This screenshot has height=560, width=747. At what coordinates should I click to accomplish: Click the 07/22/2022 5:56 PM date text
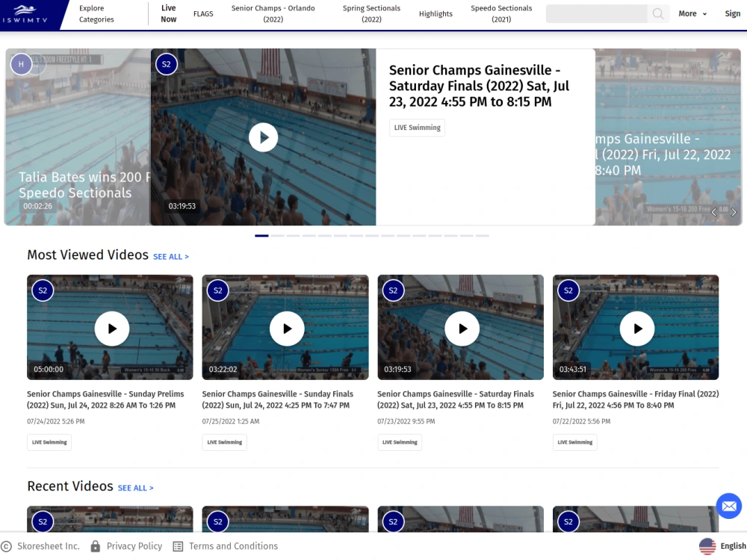tap(581, 421)
